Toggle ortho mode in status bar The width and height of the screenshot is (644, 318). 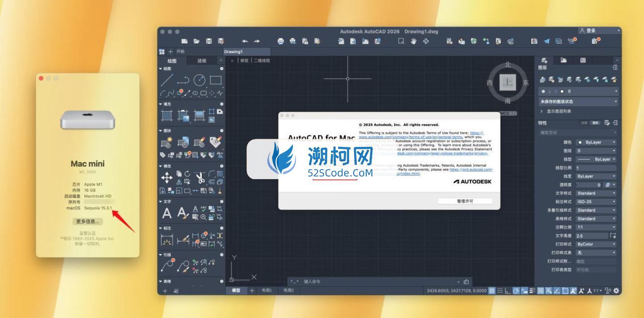click(508, 291)
